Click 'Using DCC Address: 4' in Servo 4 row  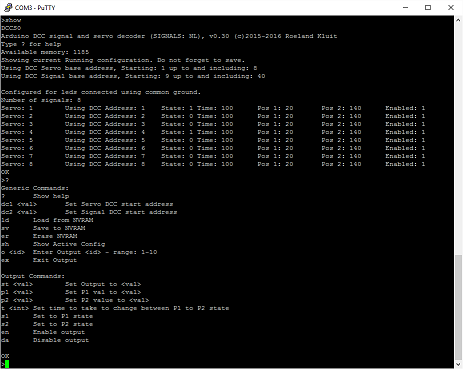tap(105, 132)
